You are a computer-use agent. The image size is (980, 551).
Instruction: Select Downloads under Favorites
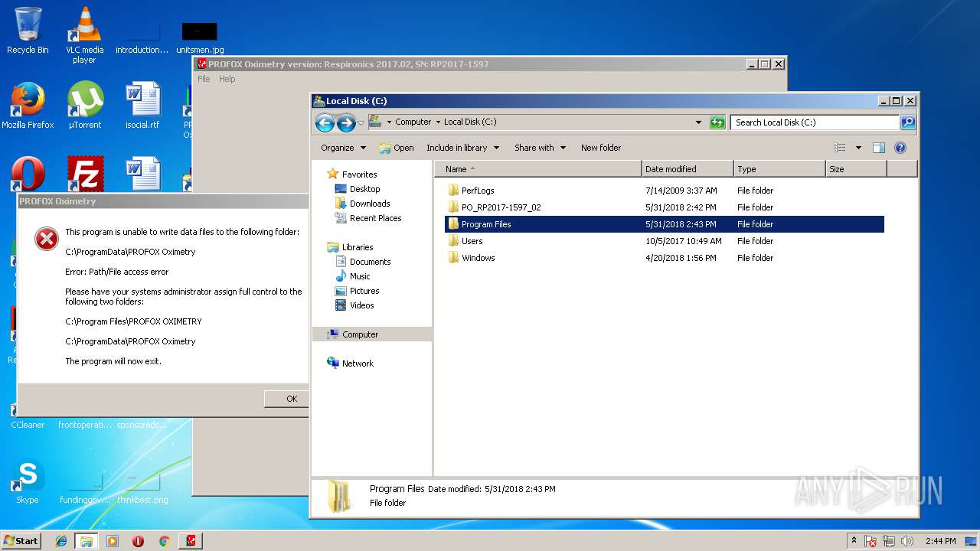[362, 204]
